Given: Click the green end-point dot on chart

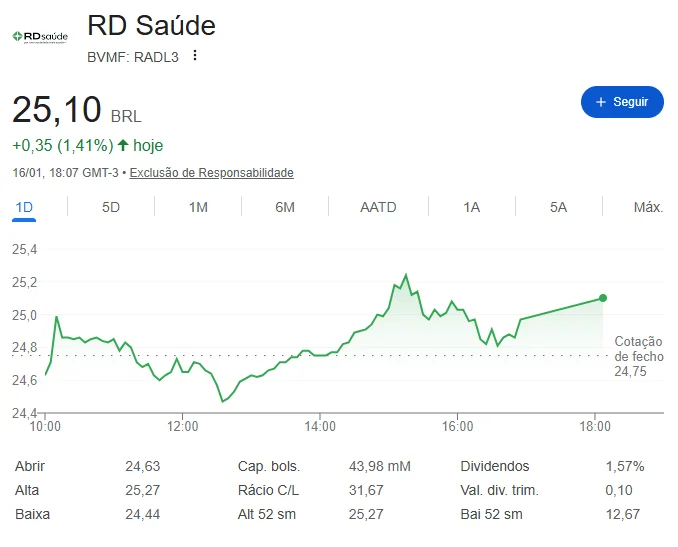Looking at the screenshot, I should (x=603, y=298).
